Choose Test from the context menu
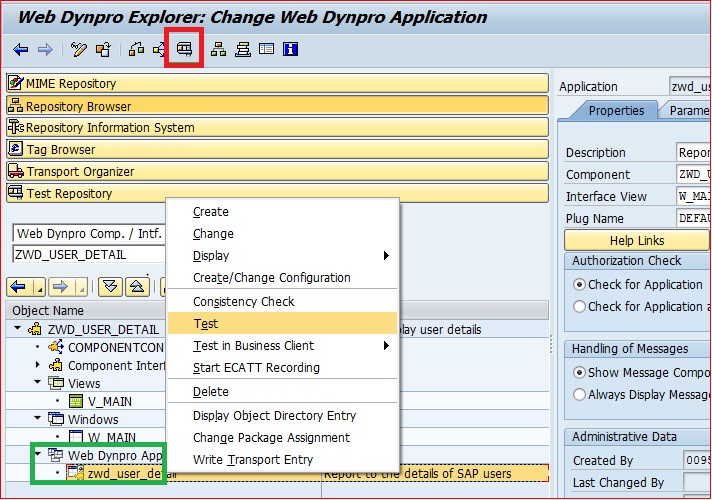This screenshot has width=712, height=500. pos(282,323)
